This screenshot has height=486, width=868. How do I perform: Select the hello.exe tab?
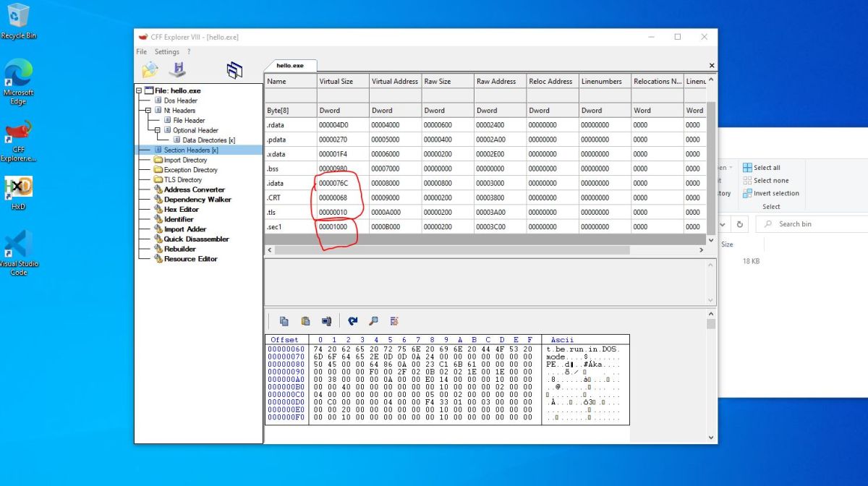pos(290,65)
